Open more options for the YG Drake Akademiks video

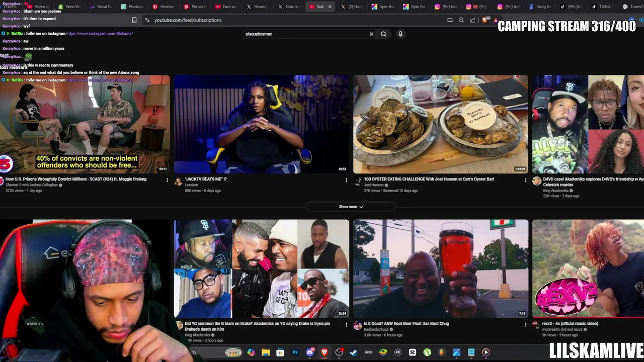click(346, 325)
